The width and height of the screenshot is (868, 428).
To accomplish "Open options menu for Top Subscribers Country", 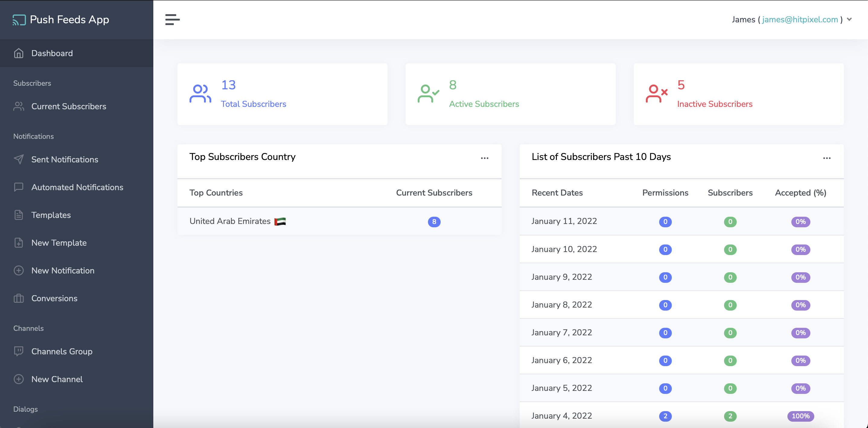I will click(x=484, y=158).
